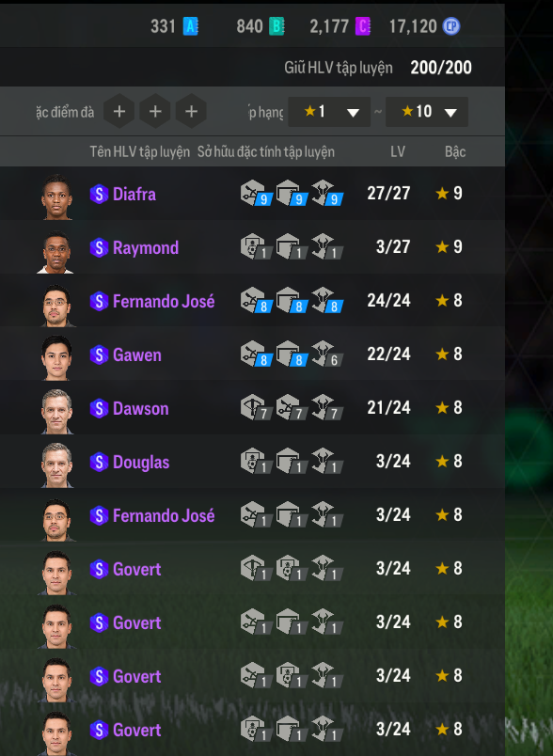Screen dimensions: 553x756
Task: Open the minimum star 1 rank dropdown
Action: pos(329,112)
